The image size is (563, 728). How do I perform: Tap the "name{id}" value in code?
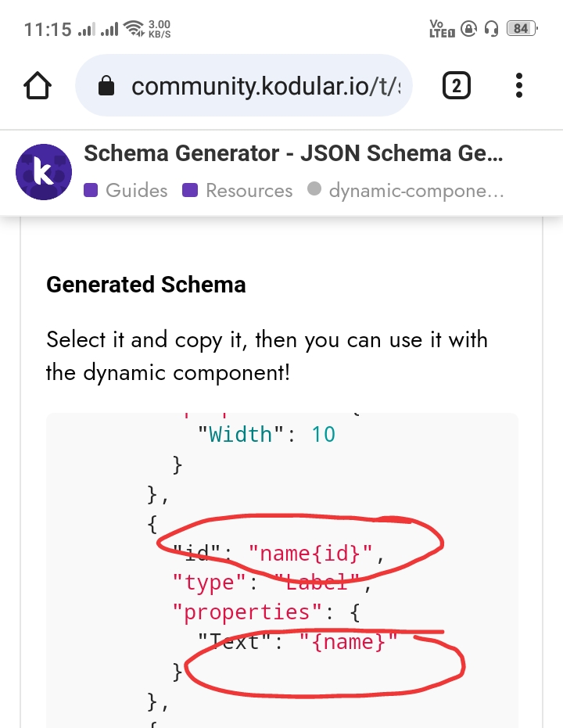[x=310, y=553]
